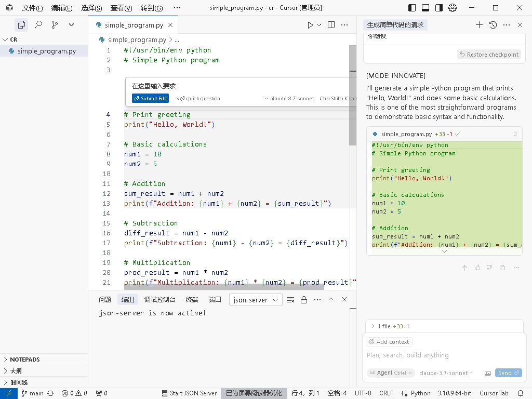The width and height of the screenshot is (532, 399).
Task: Switch to 终端 panel tab
Action: pos(192,299)
